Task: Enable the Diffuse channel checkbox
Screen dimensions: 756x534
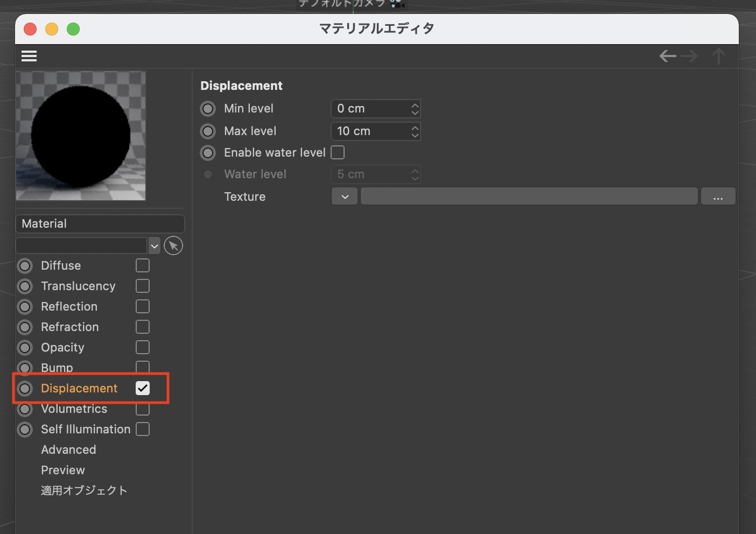Action: click(x=143, y=265)
